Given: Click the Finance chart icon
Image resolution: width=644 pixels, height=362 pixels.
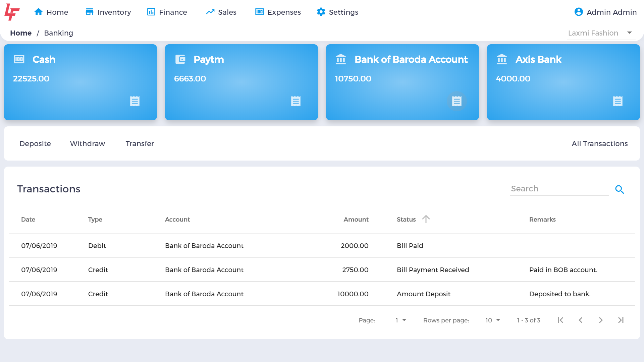Looking at the screenshot, I should pyautogui.click(x=151, y=12).
